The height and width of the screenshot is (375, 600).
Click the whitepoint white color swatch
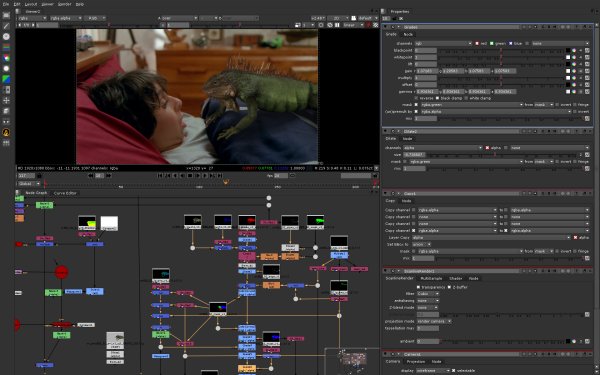point(568,57)
